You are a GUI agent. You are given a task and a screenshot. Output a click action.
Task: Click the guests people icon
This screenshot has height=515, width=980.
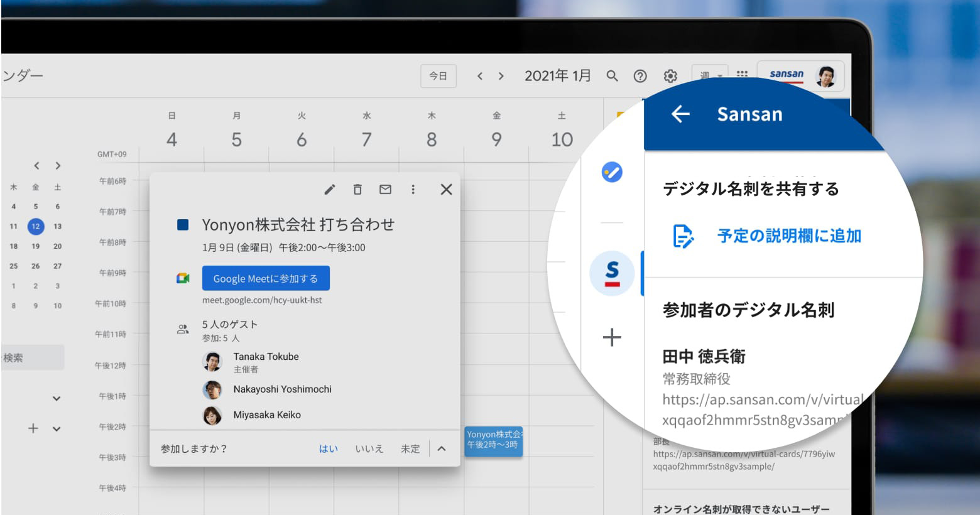pos(183,329)
